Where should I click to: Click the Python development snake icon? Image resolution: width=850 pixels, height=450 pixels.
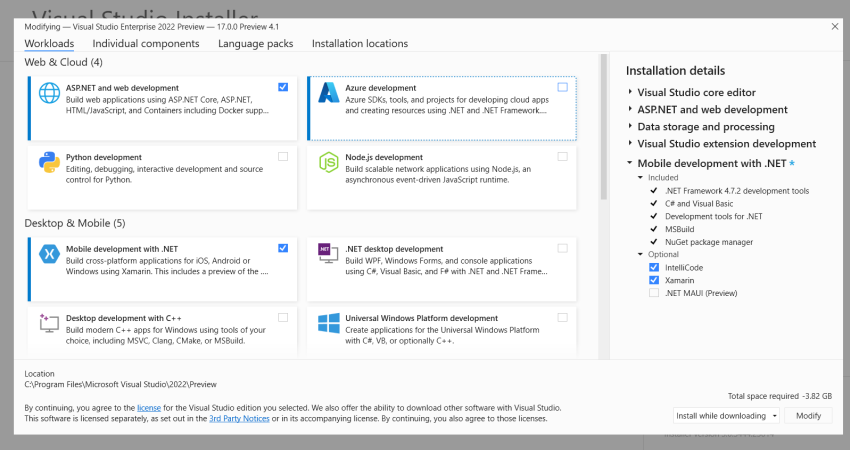click(x=49, y=162)
